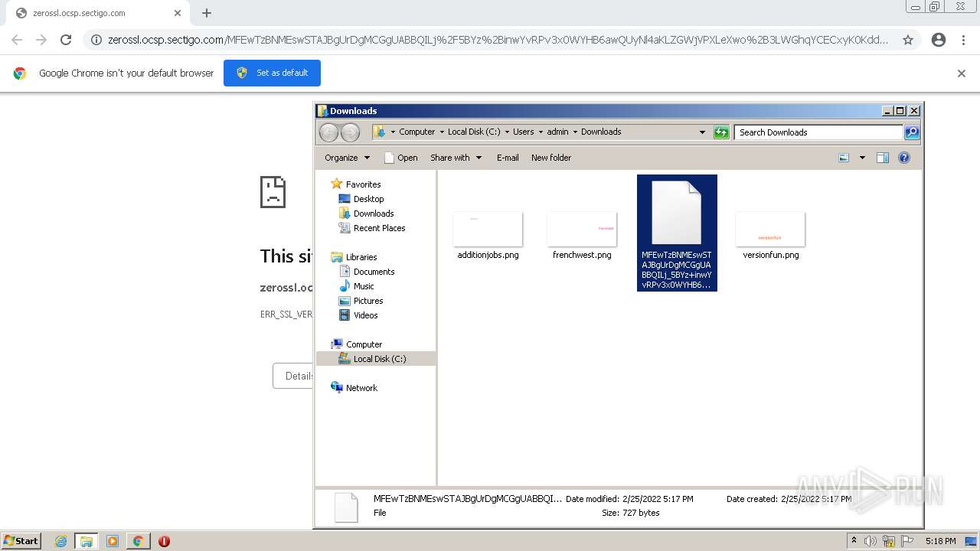980x551 pixels.
Task: Dismiss the default browser notification bar
Action: 962,73
